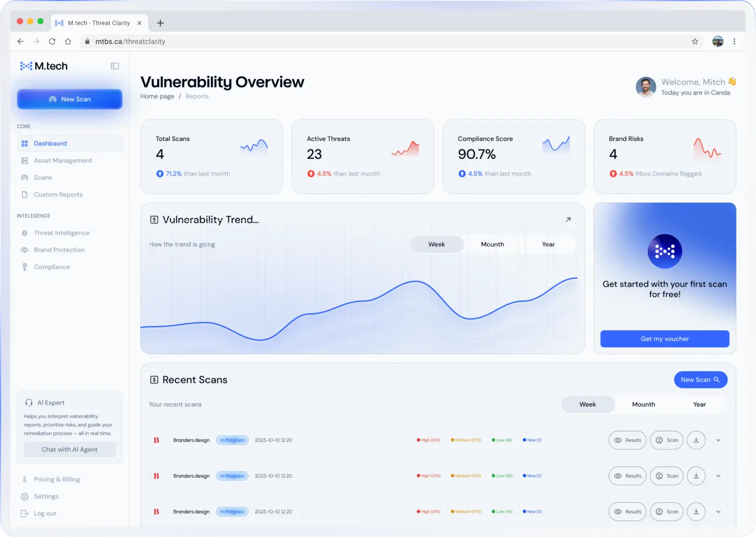This screenshot has width=756, height=537.
Task: Expand the second scan row chevron
Action: pyautogui.click(x=718, y=476)
